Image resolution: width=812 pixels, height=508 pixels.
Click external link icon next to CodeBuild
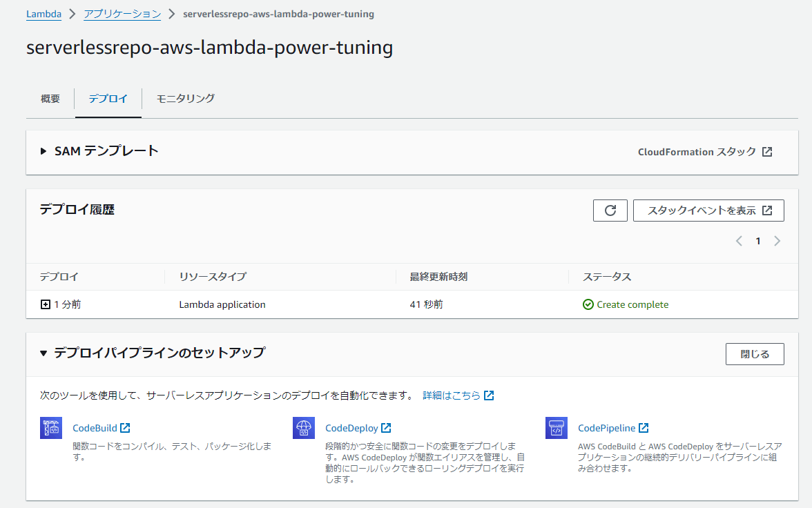coord(126,428)
